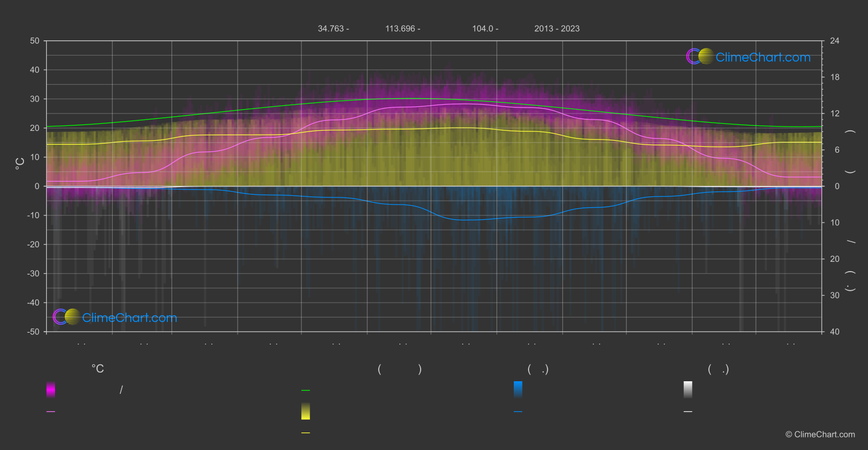The image size is (868, 450).
Task: Toggle the green line legend marker
Action: (306, 391)
